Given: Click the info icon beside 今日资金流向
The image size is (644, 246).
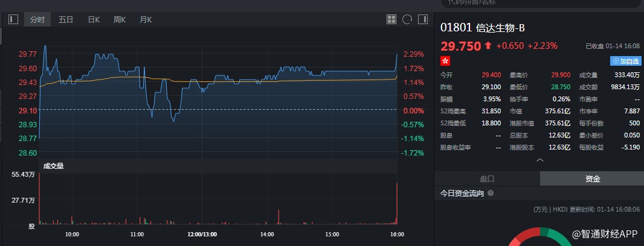Looking at the screenshot, I should 491,193.
